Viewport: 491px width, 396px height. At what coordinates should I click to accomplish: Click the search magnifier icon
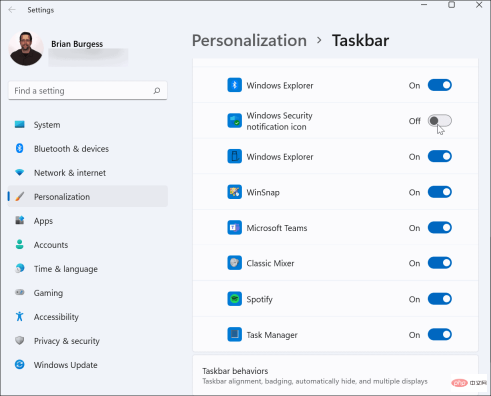tap(157, 91)
